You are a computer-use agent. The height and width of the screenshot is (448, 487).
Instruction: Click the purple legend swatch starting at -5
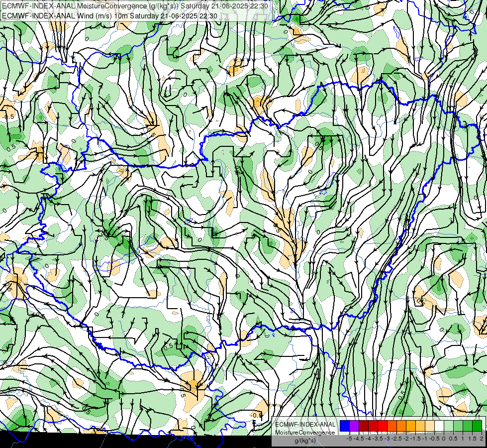pos(354,426)
